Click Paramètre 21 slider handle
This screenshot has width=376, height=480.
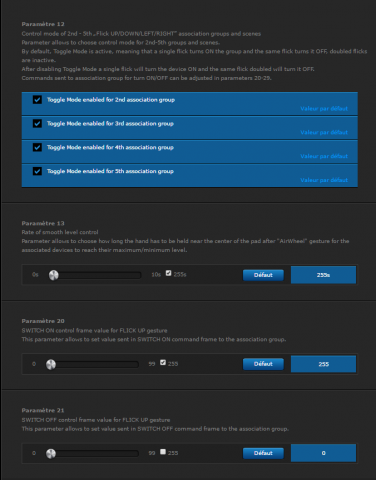click(x=51, y=453)
